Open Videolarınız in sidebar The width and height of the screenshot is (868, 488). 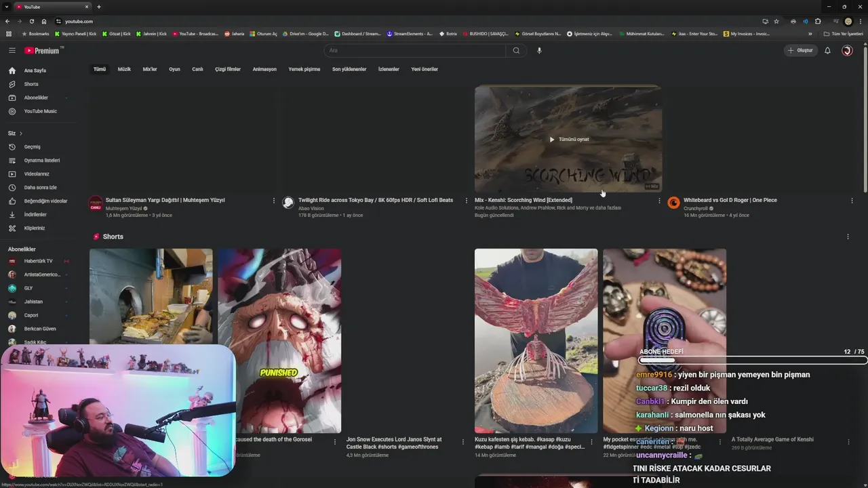[x=41, y=174]
